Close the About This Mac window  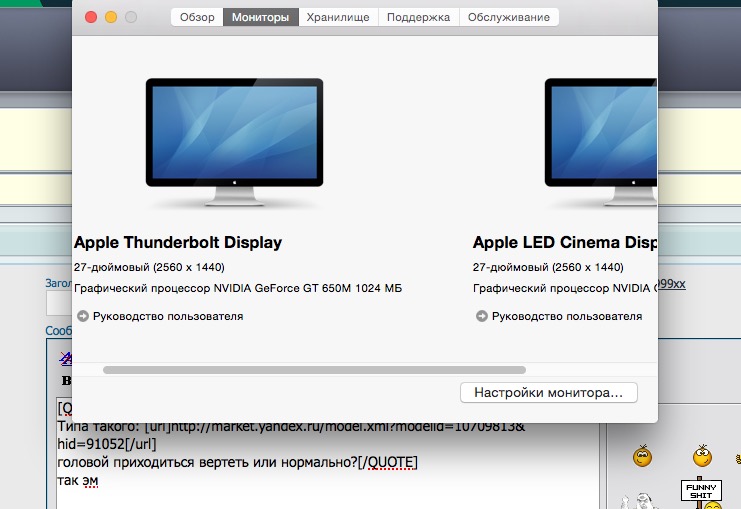point(91,17)
